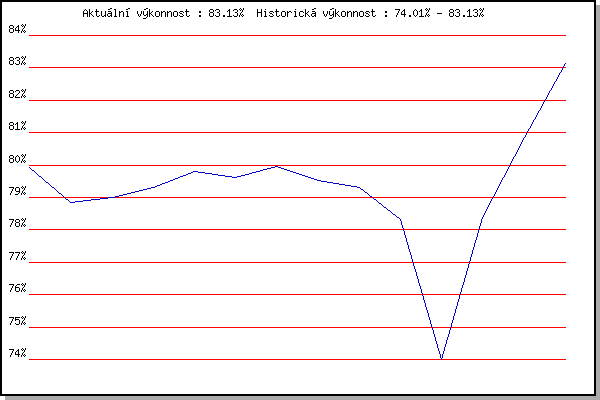Click the 76% y-axis label
The height and width of the screenshot is (400, 600).
(17, 289)
